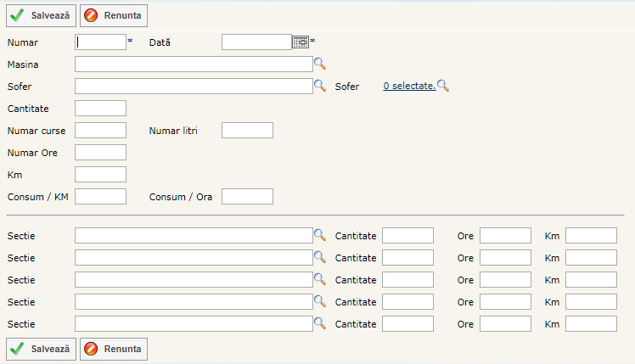Click the magnifier icon next to Masina field
635x364 pixels.
320,64
